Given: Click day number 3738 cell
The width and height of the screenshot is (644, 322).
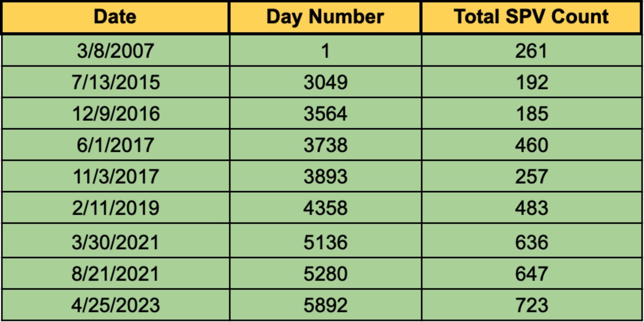Looking at the screenshot, I should tap(325, 145).
